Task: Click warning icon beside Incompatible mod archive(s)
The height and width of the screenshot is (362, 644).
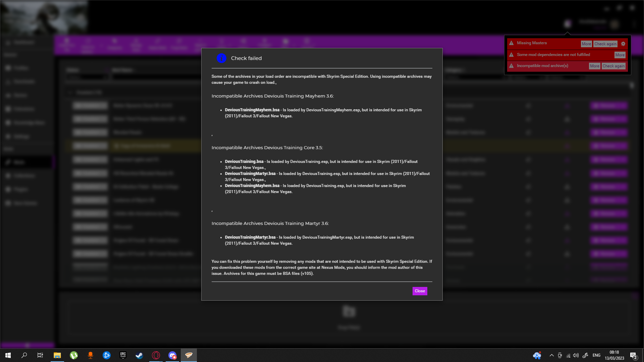Action: 511,66
